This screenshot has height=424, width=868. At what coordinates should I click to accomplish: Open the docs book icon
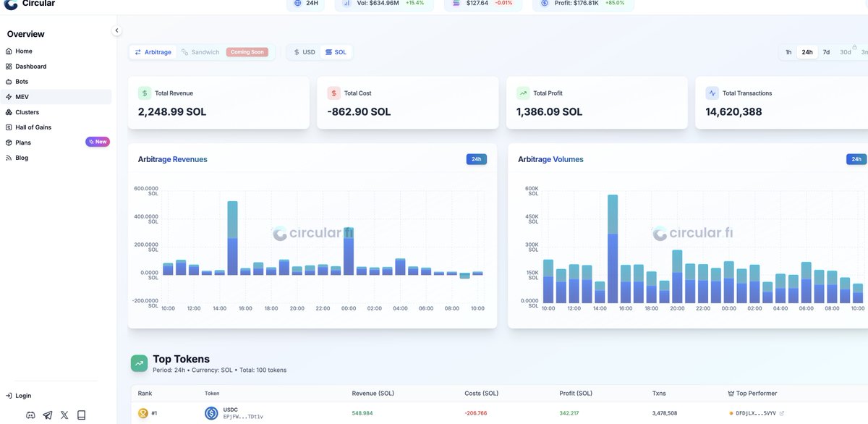pyautogui.click(x=81, y=415)
